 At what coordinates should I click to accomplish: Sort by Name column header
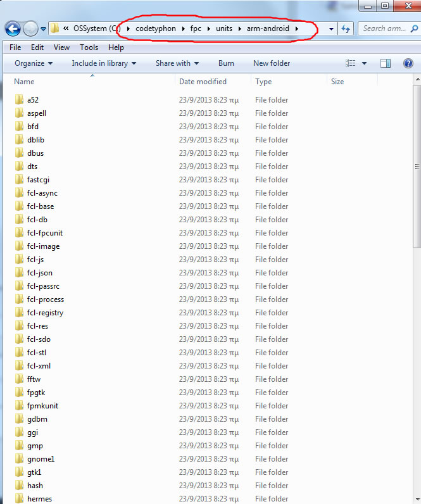pos(24,82)
